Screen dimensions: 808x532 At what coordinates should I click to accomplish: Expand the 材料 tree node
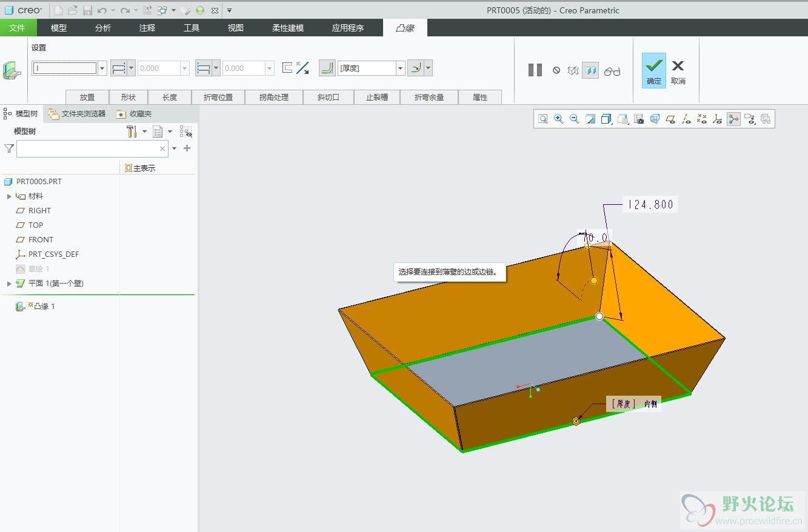pyautogui.click(x=9, y=196)
